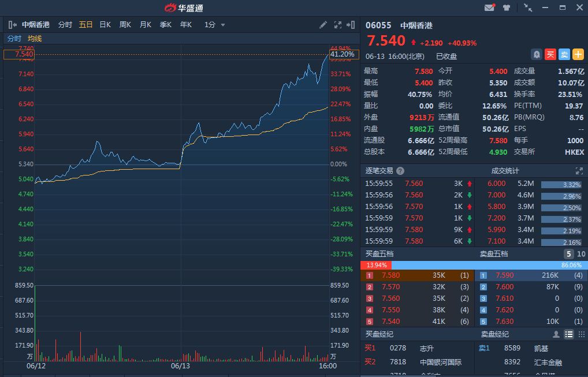
Task: Show 10 levels of order book
Action: 581,254
